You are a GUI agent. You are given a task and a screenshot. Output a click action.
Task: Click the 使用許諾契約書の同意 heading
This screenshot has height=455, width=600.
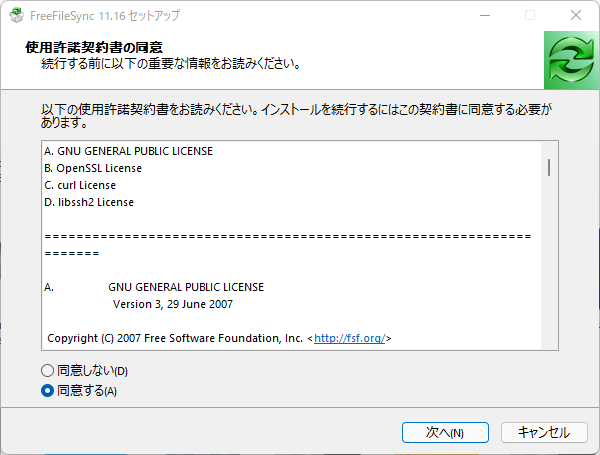coord(94,47)
